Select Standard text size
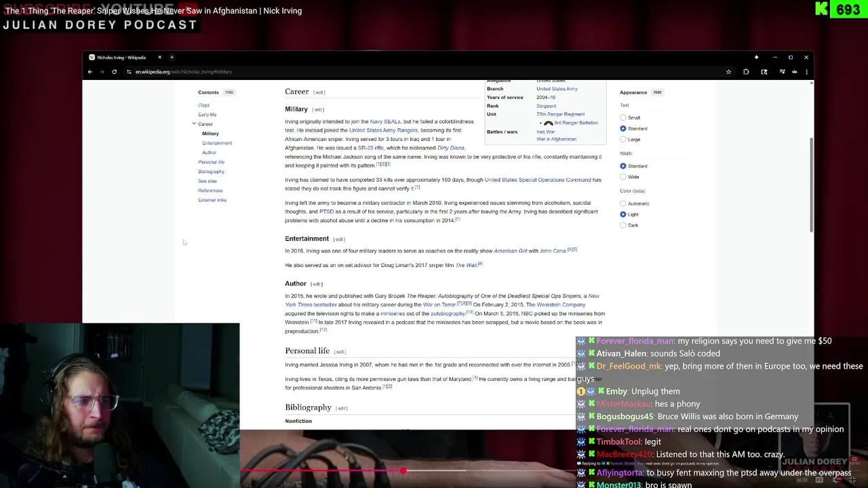The height and width of the screenshot is (488, 868). click(623, 129)
